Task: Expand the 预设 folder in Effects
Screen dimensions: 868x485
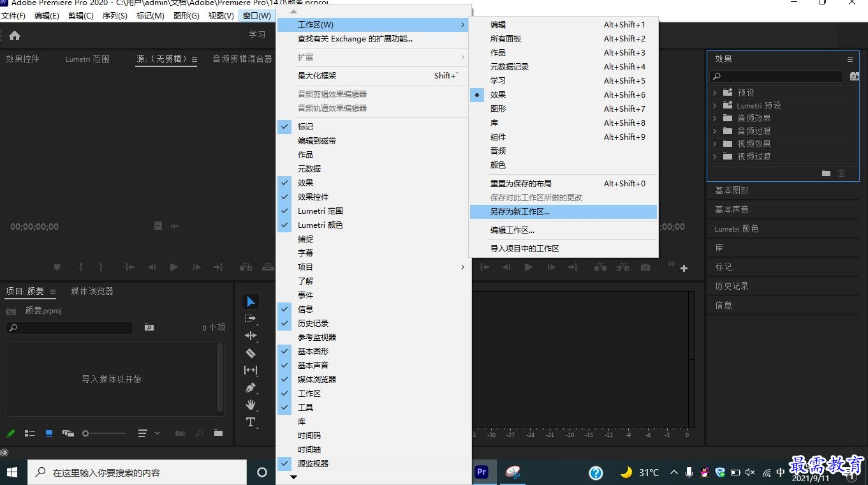Action: 715,93
